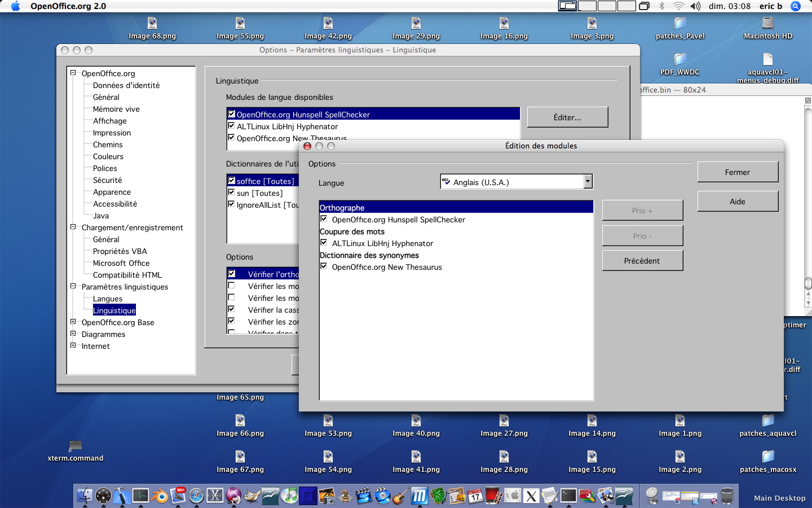Select Sécurité in the options tree
812x508 pixels.
click(x=108, y=180)
